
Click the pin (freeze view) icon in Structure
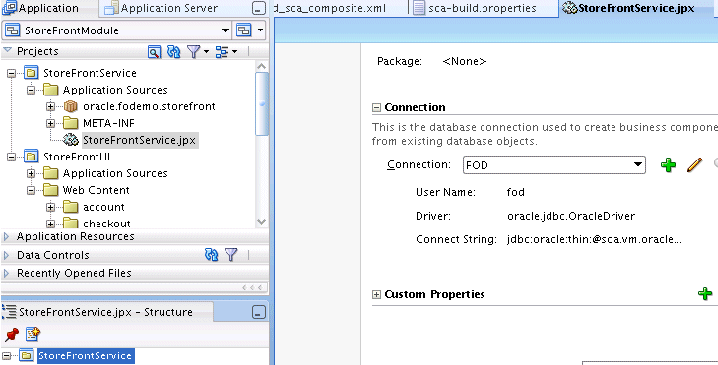(12, 335)
